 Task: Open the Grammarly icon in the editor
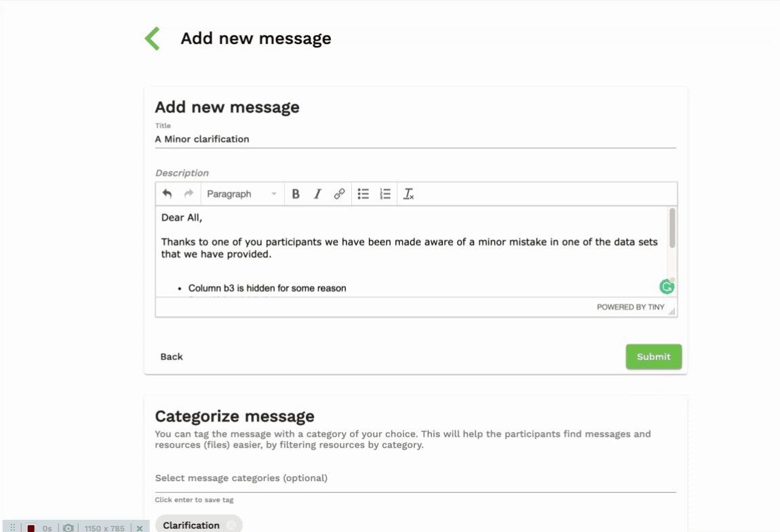point(667,287)
